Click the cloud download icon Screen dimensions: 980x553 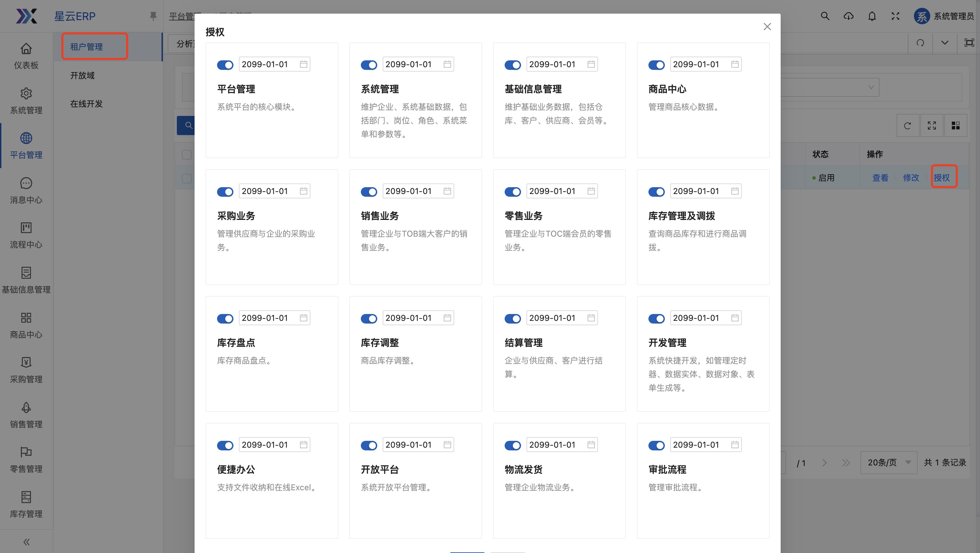pos(848,16)
